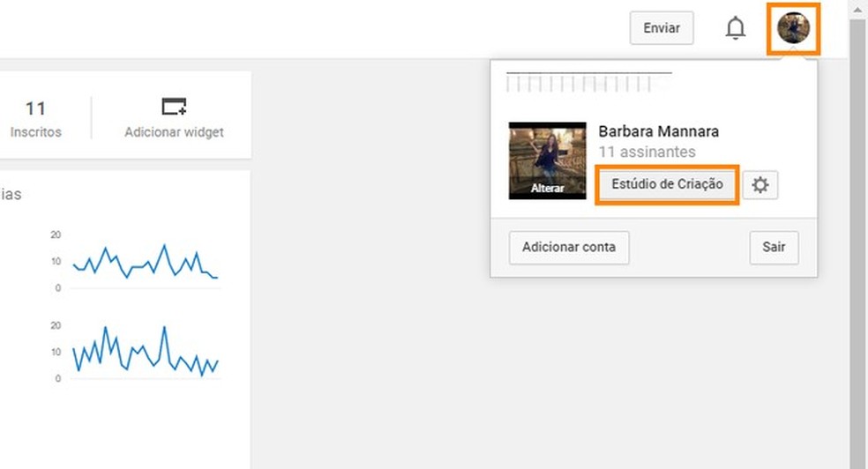Click Adicionar conta button
The image size is (868, 469).
pos(569,247)
